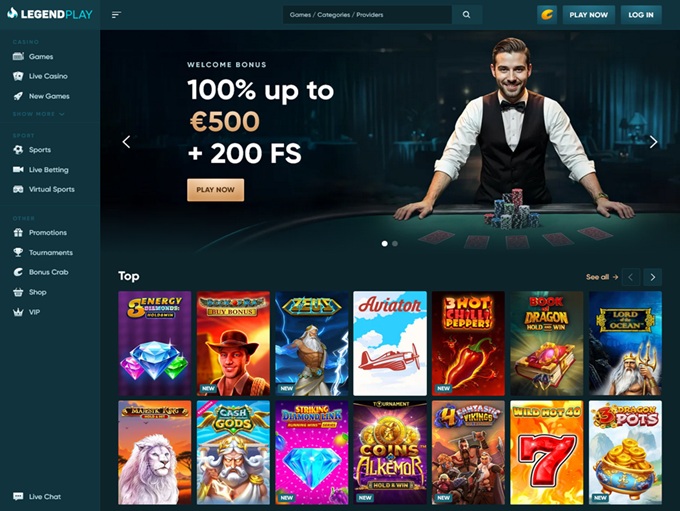Open Live Chat from the sidebar
The width and height of the screenshot is (680, 511).
click(x=37, y=497)
